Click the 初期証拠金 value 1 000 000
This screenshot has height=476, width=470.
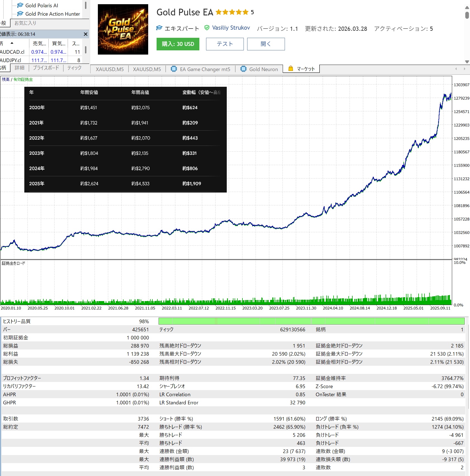click(x=138, y=337)
